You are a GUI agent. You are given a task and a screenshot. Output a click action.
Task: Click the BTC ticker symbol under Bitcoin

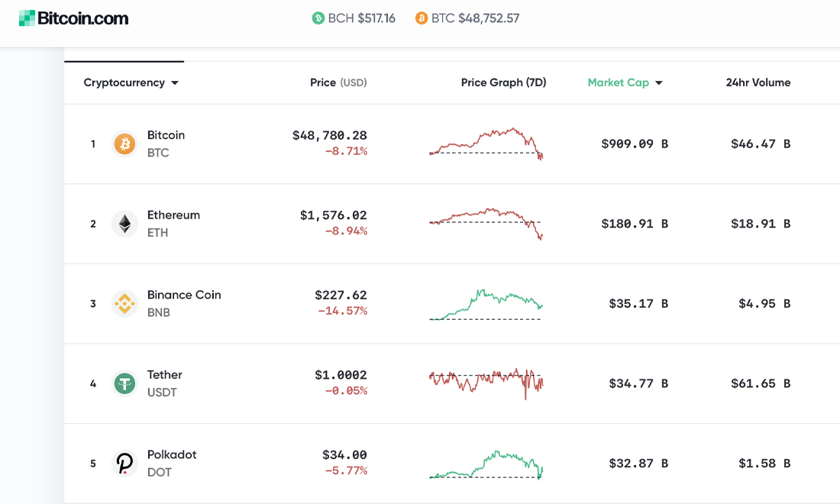click(x=158, y=153)
